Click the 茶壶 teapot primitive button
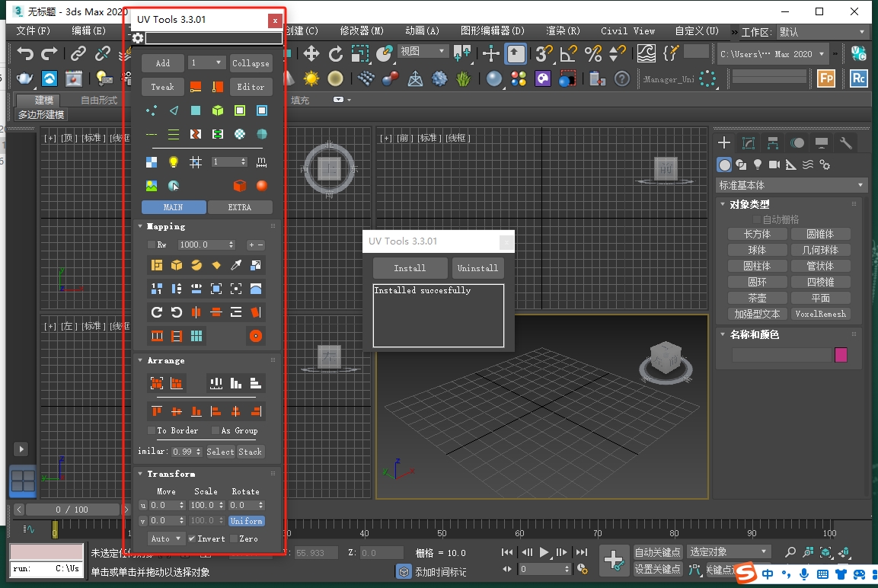The image size is (878, 588). click(757, 298)
